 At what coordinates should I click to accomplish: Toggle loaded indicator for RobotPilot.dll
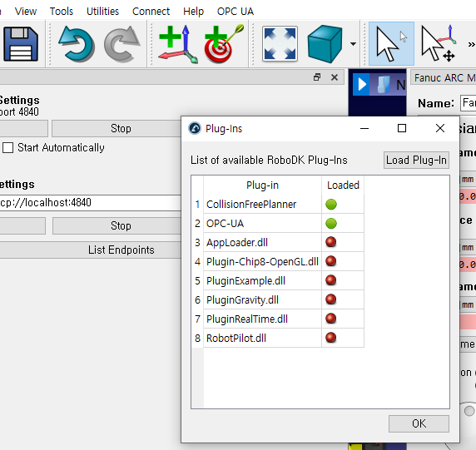click(x=331, y=338)
